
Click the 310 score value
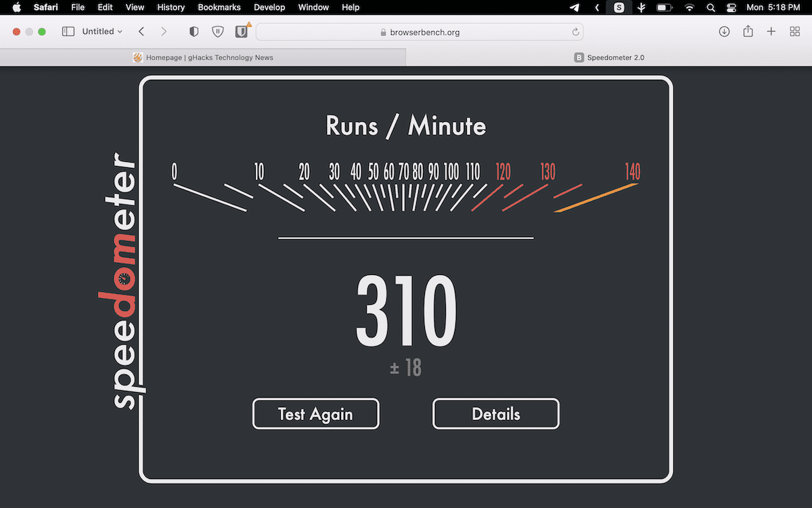[x=406, y=312]
